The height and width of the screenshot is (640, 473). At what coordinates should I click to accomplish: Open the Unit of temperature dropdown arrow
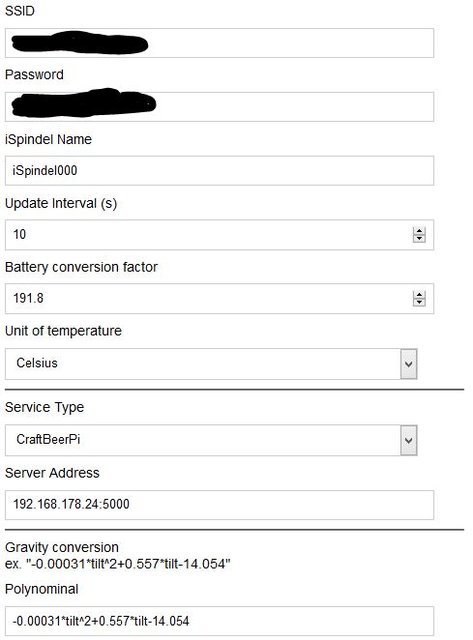(x=409, y=364)
